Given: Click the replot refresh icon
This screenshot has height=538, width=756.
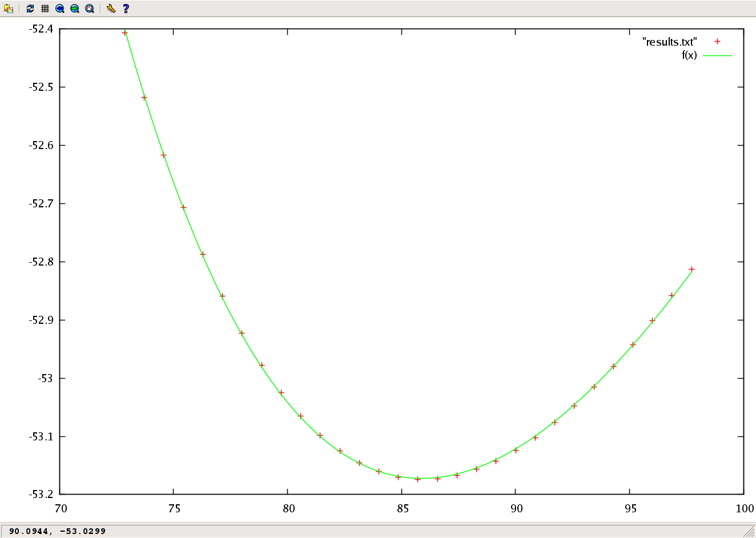Looking at the screenshot, I should 30,9.
